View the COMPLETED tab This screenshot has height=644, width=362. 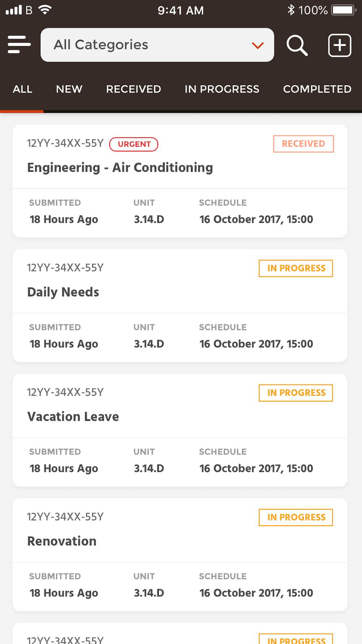pyautogui.click(x=317, y=89)
